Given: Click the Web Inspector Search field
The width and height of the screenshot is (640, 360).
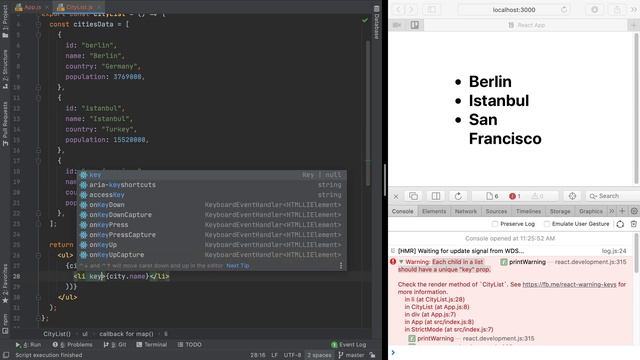Looking at the screenshot, I should click(x=613, y=196).
